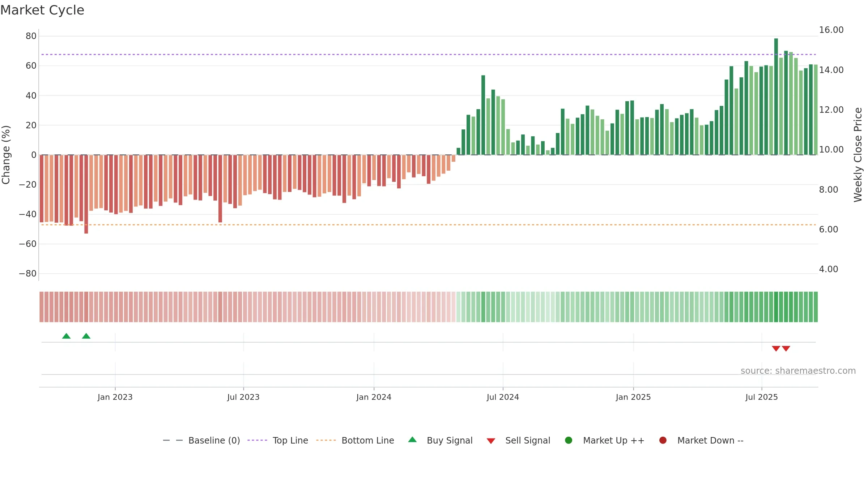The image size is (868, 488).
Task: Click the Top Line purple dotted marker
Action: pos(257,440)
